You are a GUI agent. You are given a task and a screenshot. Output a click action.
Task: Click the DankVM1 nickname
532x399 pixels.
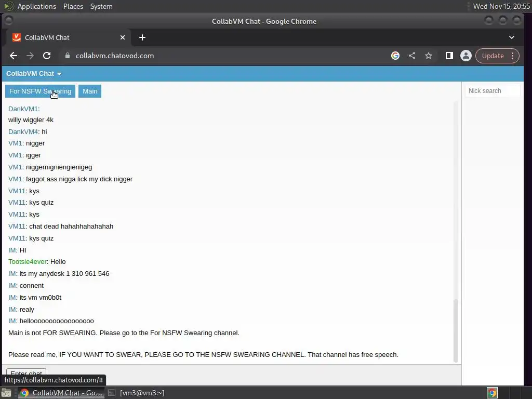click(23, 109)
